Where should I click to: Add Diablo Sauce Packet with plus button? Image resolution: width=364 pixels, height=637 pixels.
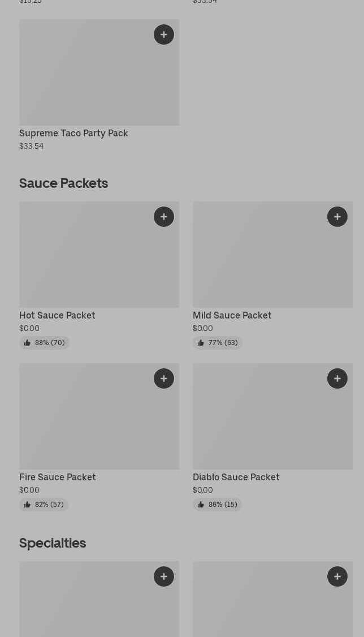click(337, 378)
